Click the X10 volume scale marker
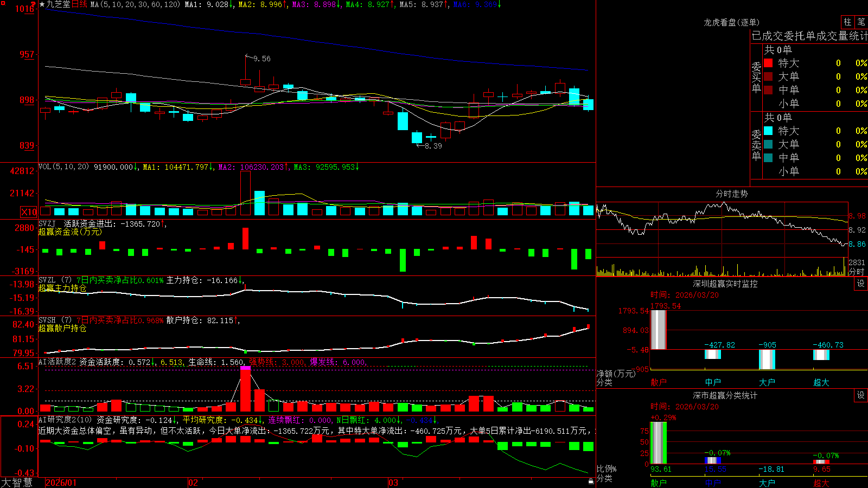Viewport: 868px width, 488px height. [x=29, y=212]
